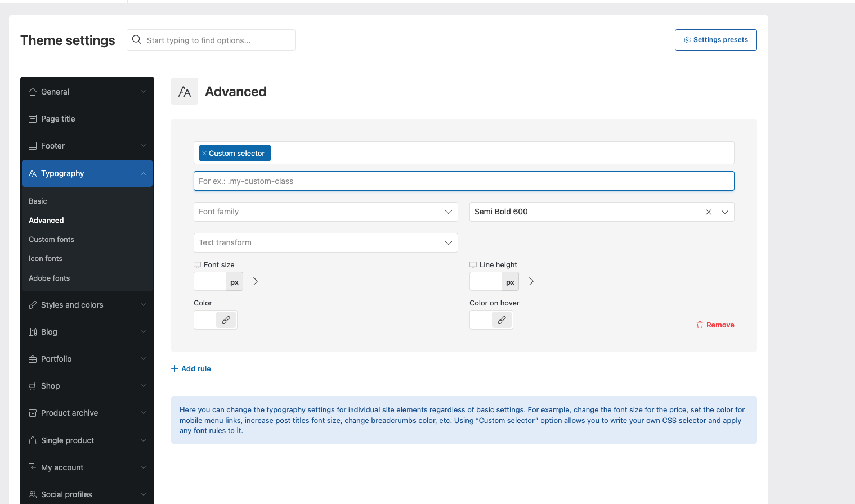Click the Social profiles people icon
855x504 pixels.
[x=33, y=494]
